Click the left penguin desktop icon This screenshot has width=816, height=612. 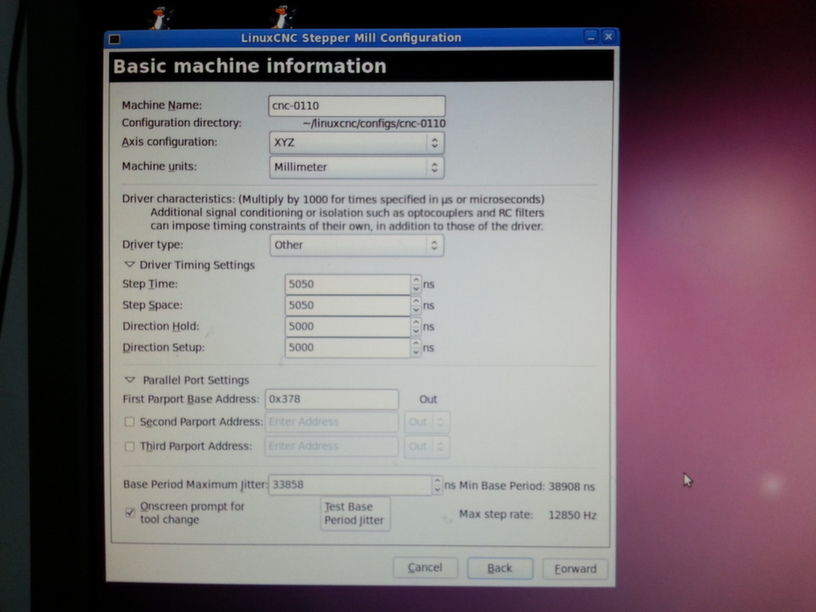pos(160,18)
